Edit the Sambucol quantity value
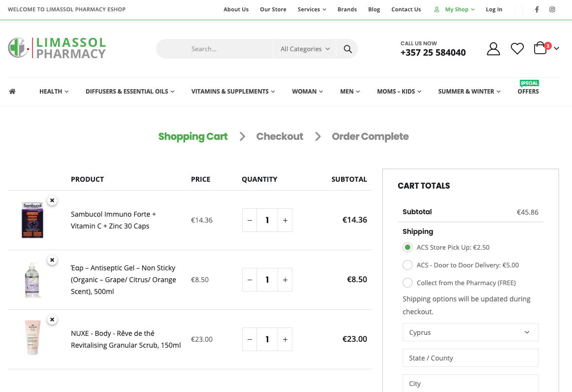Screen dimensions: 572x392 point(267,220)
